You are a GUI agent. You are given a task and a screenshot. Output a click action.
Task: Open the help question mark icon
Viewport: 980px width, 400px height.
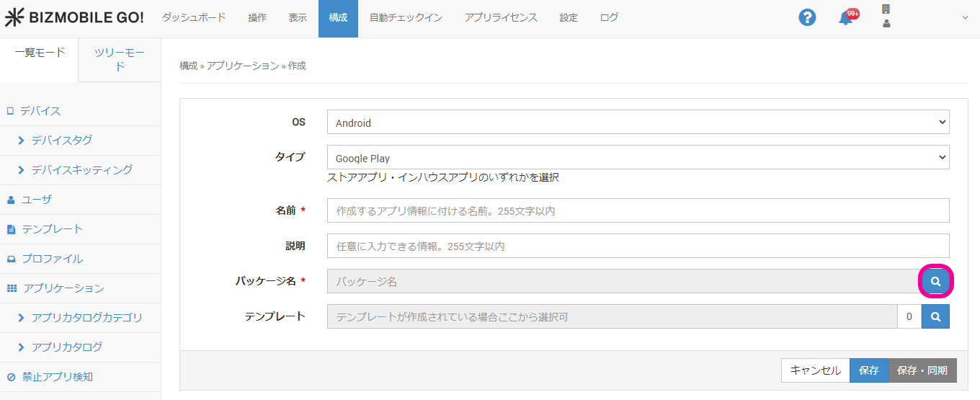click(x=807, y=18)
